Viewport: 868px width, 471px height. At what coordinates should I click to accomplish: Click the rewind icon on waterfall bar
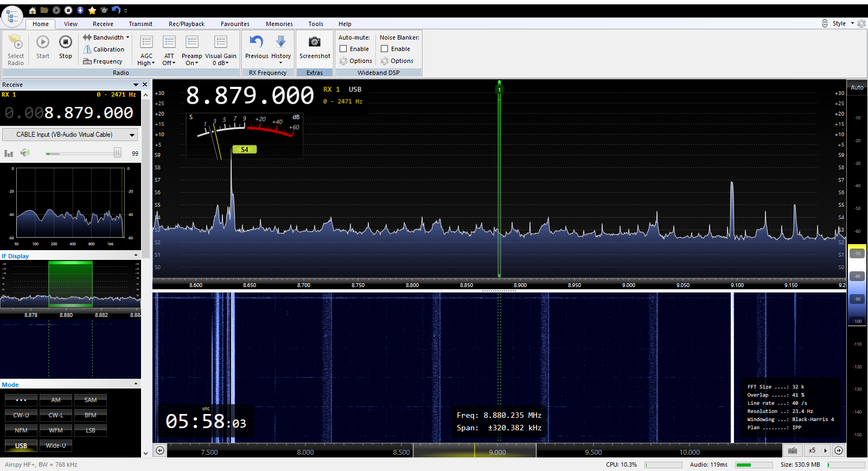coord(160,450)
